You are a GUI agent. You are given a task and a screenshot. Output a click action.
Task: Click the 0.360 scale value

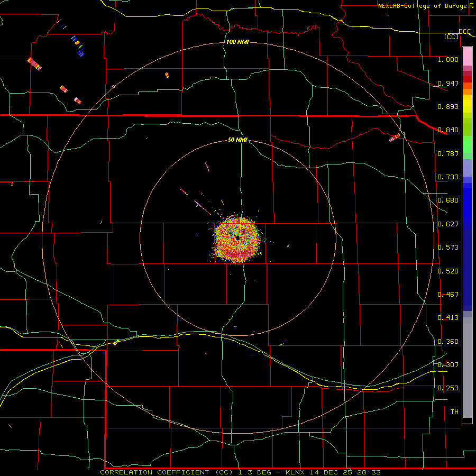[448, 342]
